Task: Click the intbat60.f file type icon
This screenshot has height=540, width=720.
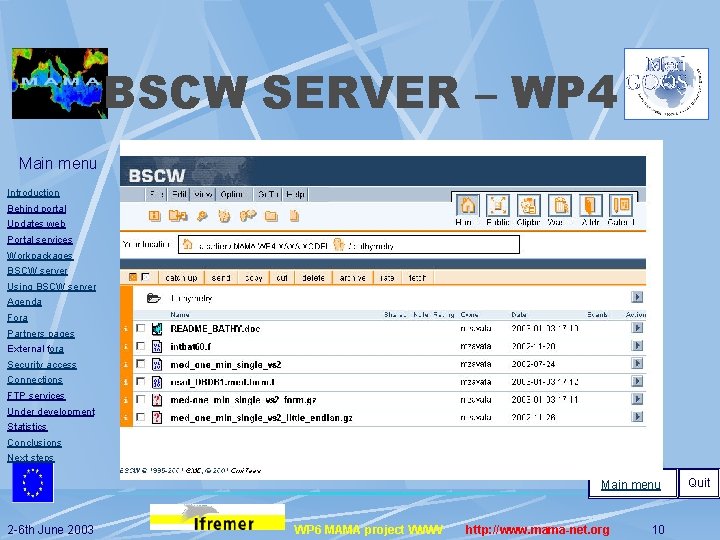Action: 157,346
